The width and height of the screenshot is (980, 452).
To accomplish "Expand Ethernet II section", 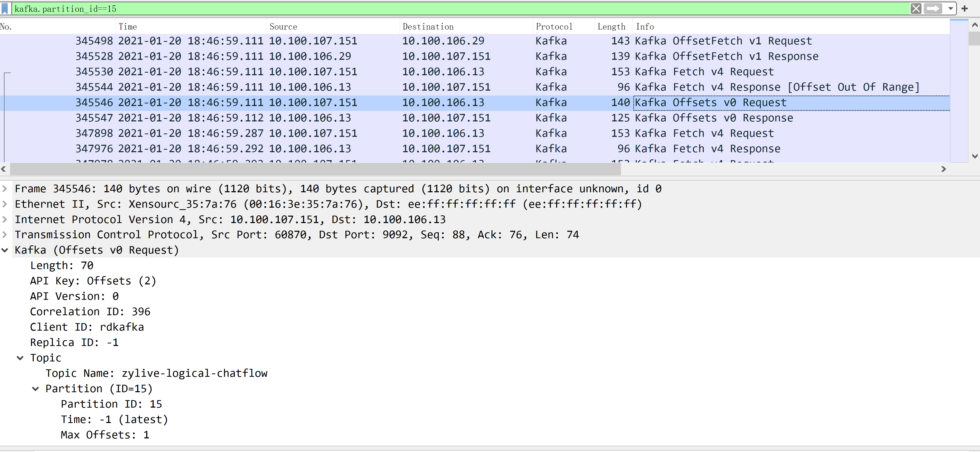I will coord(5,204).
